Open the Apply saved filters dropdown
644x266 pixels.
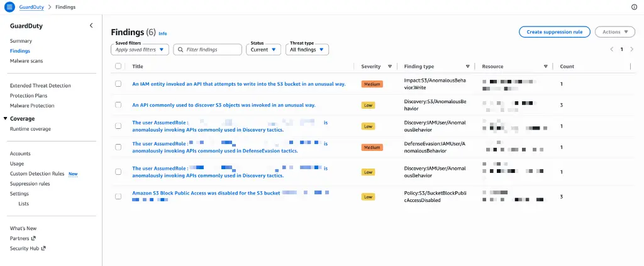click(x=140, y=50)
